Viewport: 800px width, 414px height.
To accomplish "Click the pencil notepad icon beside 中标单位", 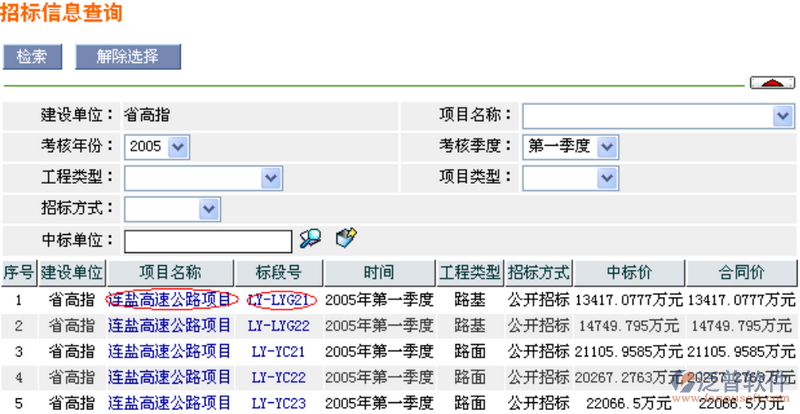I will (x=346, y=238).
